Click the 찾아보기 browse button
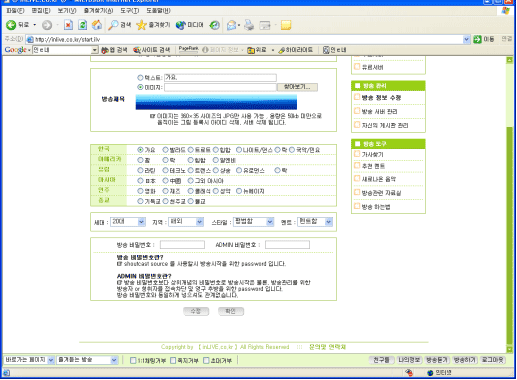This screenshot has width=517, height=380. coord(297,87)
